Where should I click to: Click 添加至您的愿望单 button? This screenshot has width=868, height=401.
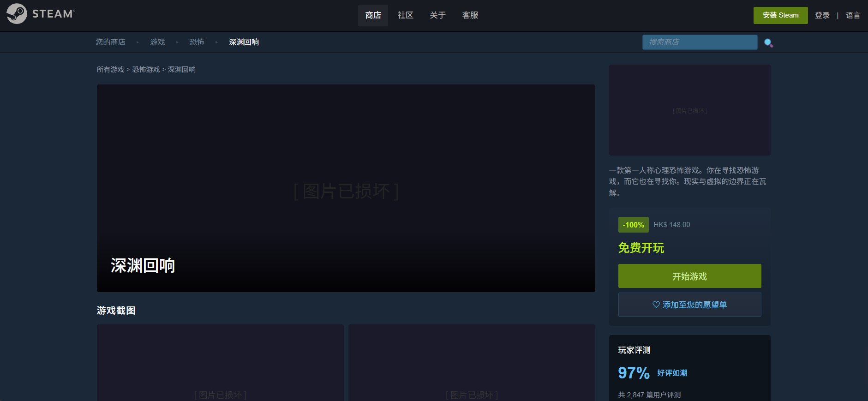(x=689, y=305)
